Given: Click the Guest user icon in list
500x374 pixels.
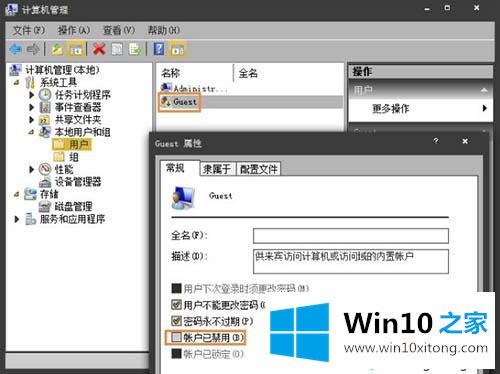Looking at the screenshot, I should coord(166,101).
